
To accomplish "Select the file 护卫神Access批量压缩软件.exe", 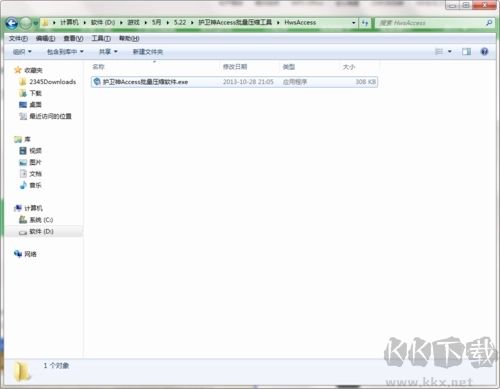I will (234, 82).
